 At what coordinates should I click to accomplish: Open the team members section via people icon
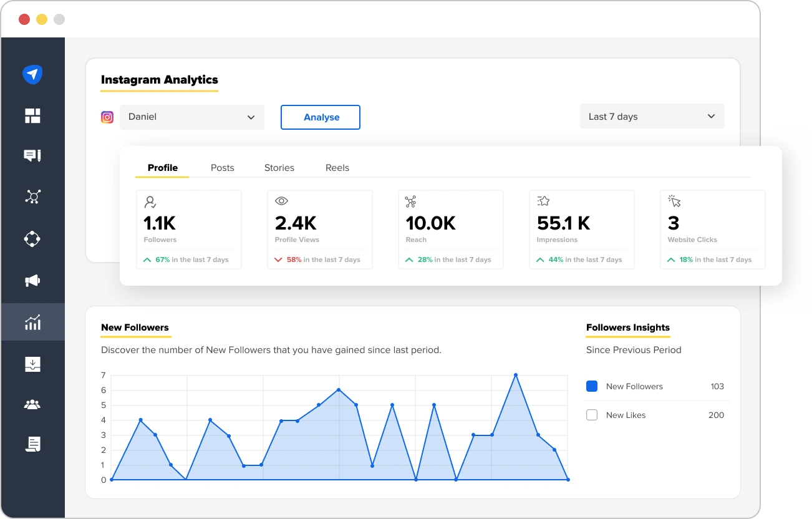pyautogui.click(x=32, y=404)
